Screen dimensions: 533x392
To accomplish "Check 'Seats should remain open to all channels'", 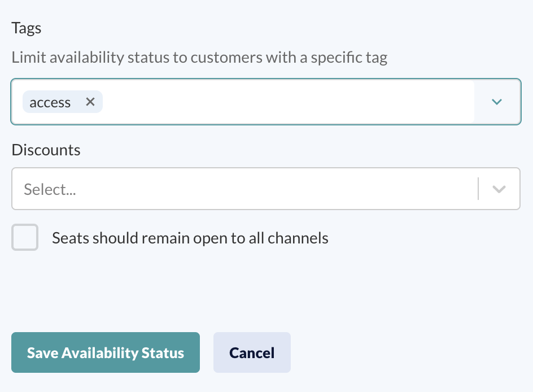I will point(25,237).
